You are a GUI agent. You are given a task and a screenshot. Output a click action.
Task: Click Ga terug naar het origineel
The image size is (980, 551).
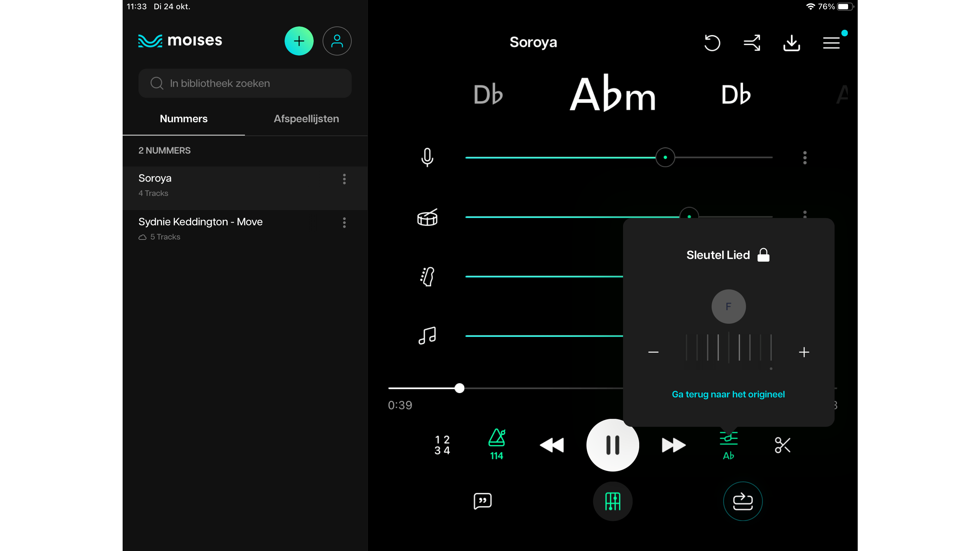click(728, 394)
